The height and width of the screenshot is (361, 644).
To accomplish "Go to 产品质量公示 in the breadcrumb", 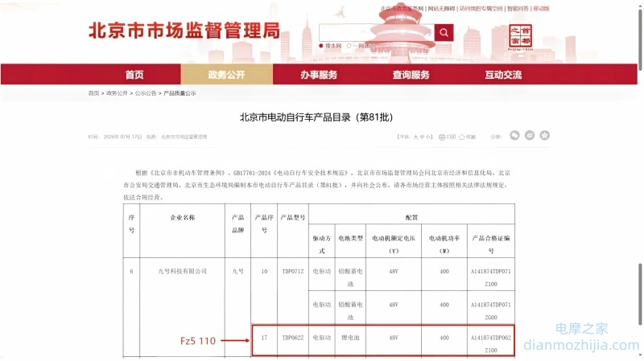I will pyautogui.click(x=180, y=93).
